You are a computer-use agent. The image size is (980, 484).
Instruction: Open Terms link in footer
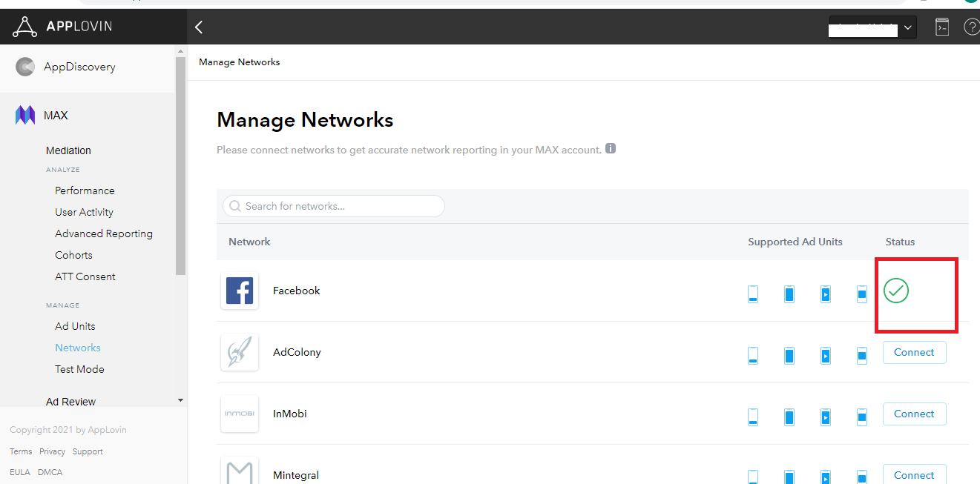pyautogui.click(x=21, y=451)
